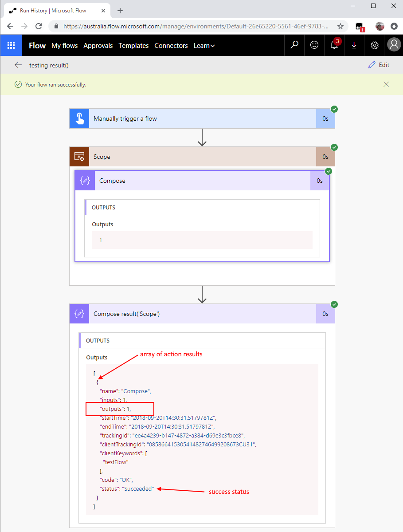Click the browser address bar
Screen dimensions: 403x532
(195, 26)
